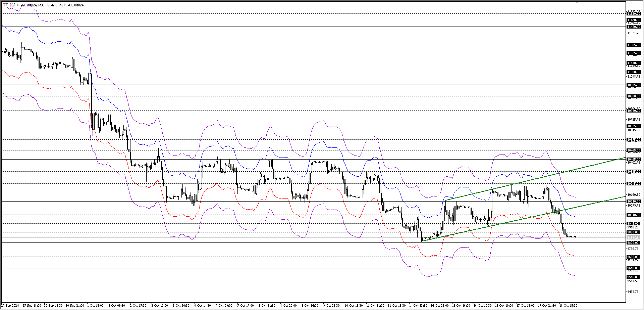
Task: Click the 16 Oct 19:00 time label
Action: (x=504, y=306)
